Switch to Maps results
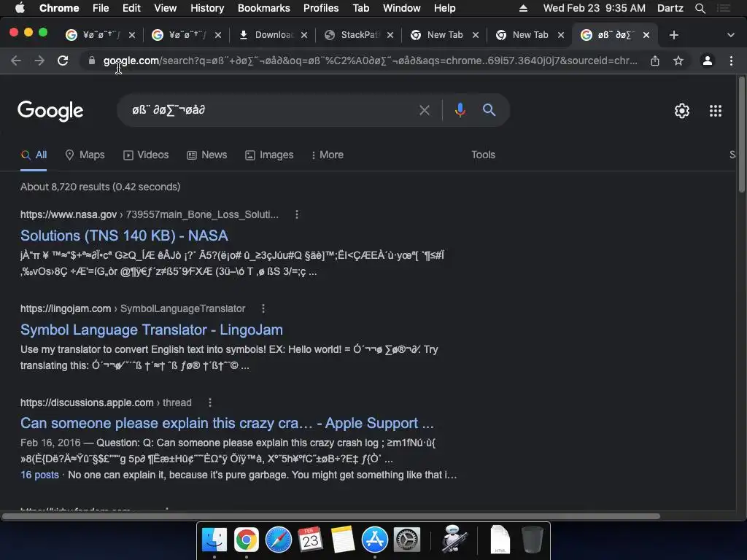Screen dimensions: 747x560 click(x=85, y=155)
